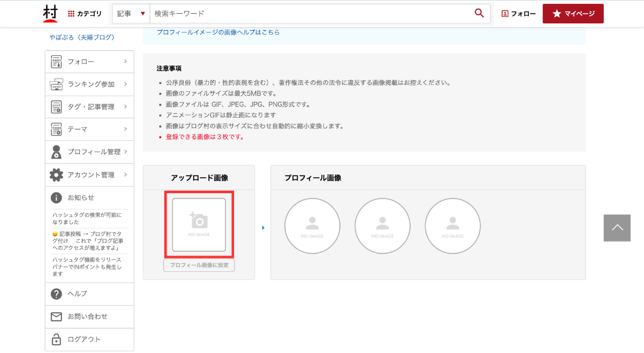
Task: Click the camera NO IMAGE upload box
Action: (x=199, y=225)
